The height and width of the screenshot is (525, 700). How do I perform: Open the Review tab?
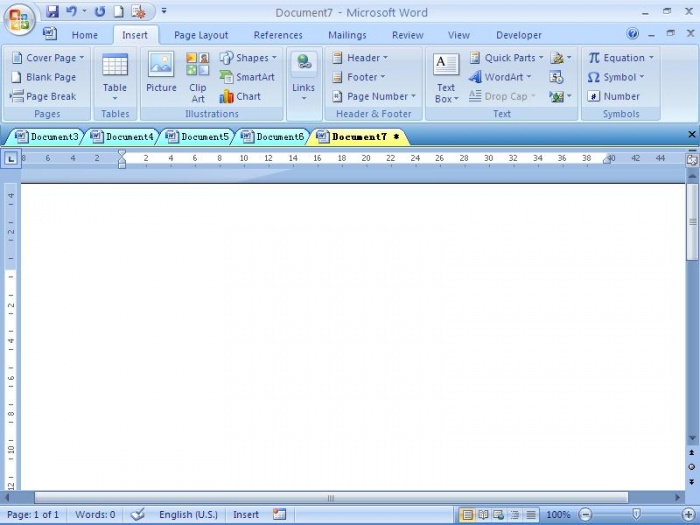click(408, 35)
